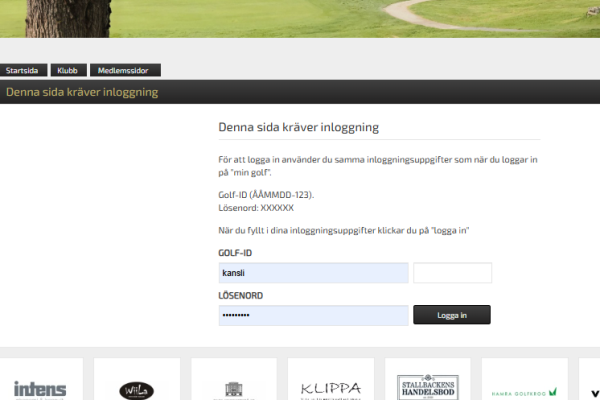Click the GOLF-ID field label
The image size is (600, 400).
coord(235,254)
